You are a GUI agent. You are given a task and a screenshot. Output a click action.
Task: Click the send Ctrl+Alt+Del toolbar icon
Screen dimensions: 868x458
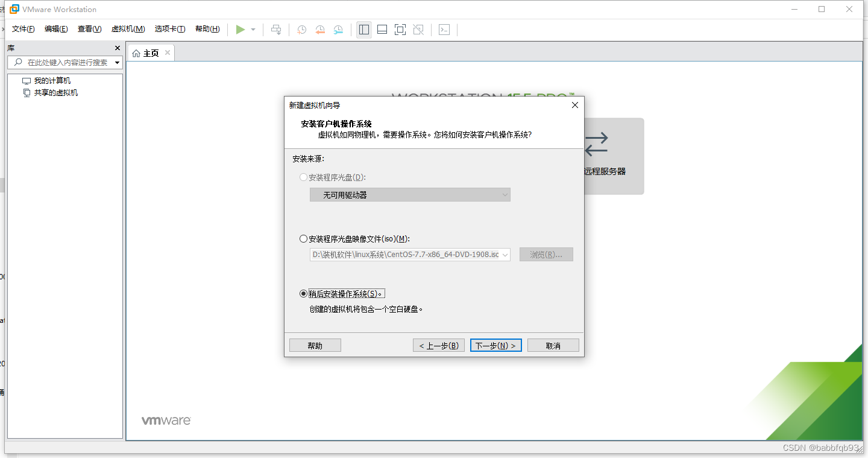(x=276, y=30)
